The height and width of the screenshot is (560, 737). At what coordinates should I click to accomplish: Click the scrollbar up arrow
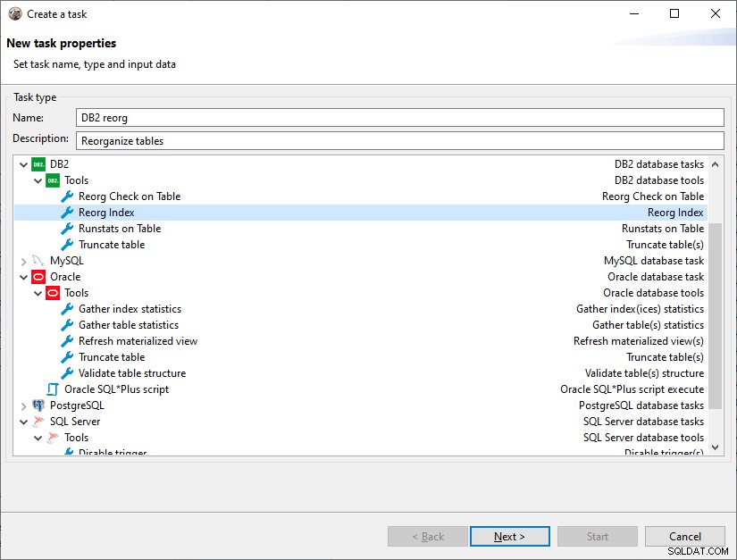pos(715,164)
